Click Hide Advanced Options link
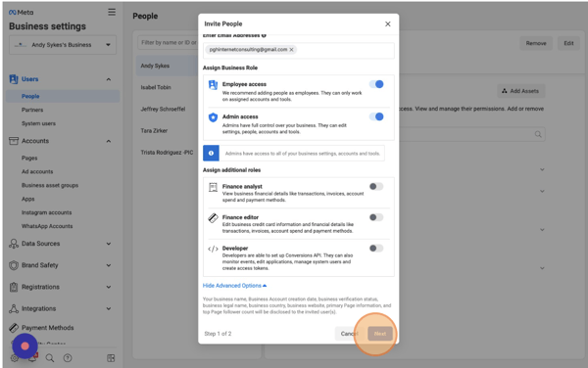The image size is (588, 368). [234, 286]
